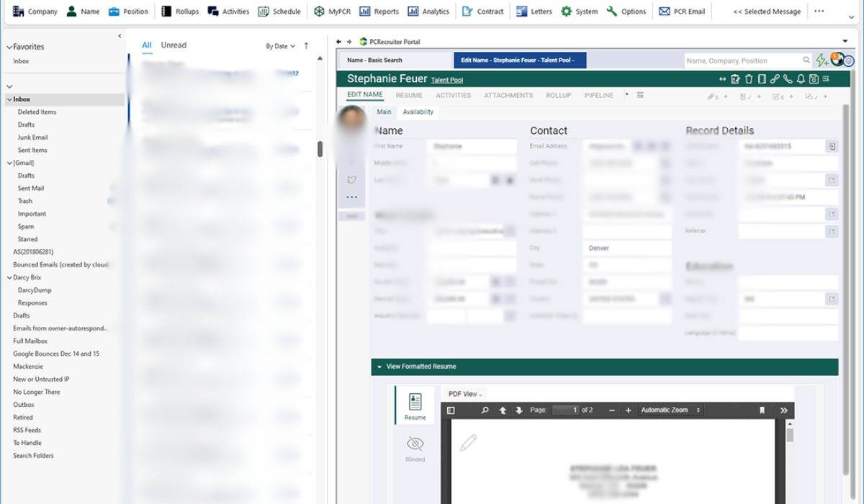This screenshot has height=504, width=864.
Task: Collapse the Favorites folder group
Action: pyautogui.click(x=9, y=47)
